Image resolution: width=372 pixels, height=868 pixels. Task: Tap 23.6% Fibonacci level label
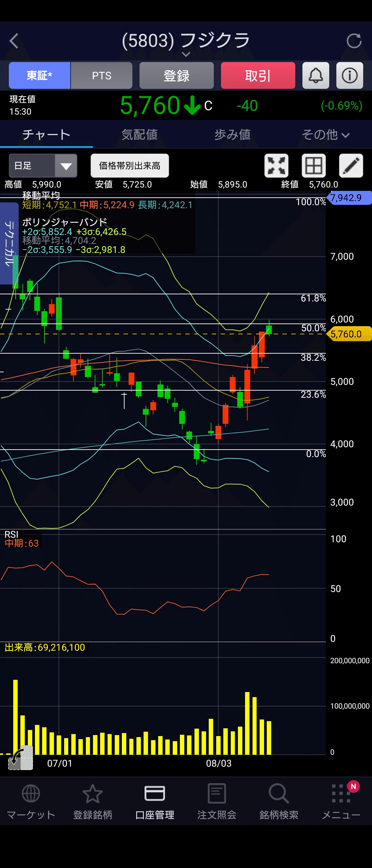click(313, 394)
